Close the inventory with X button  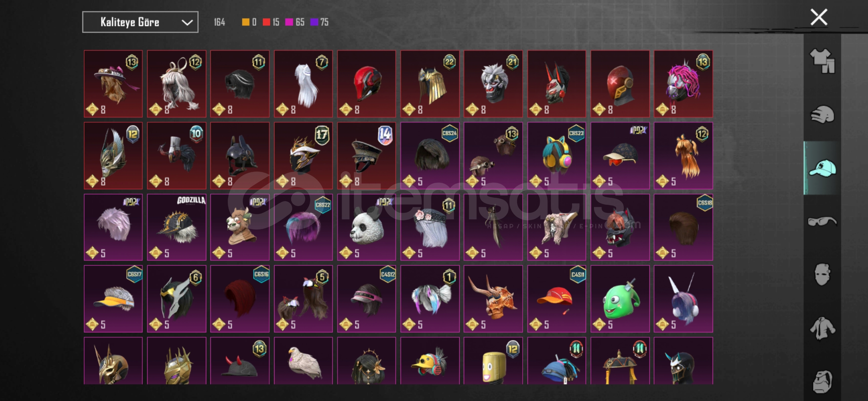[819, 17]
